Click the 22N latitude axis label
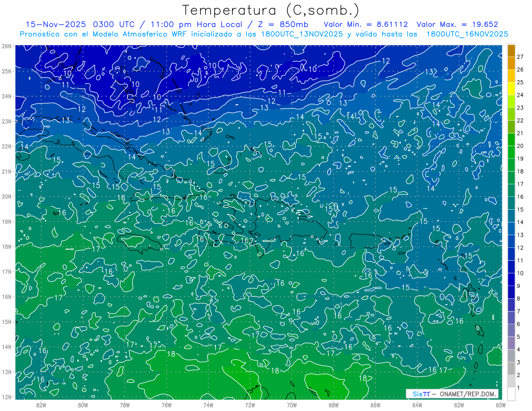 coord(6,146)
